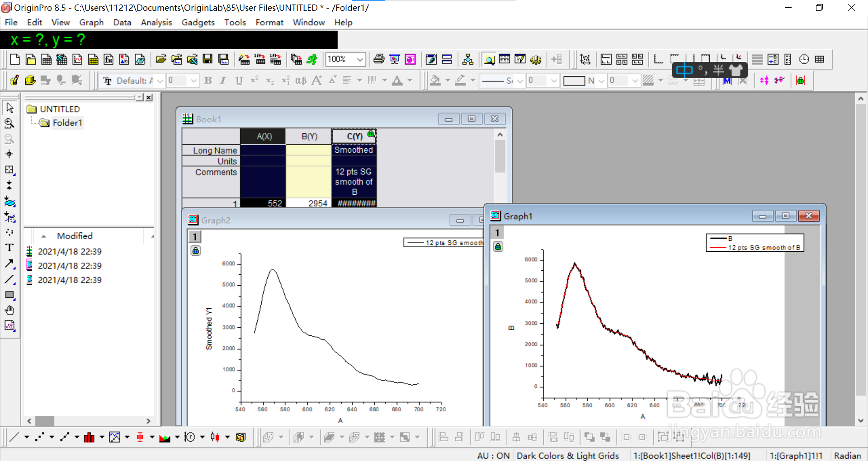Create a new project with the blank page icon

[15, 59]
